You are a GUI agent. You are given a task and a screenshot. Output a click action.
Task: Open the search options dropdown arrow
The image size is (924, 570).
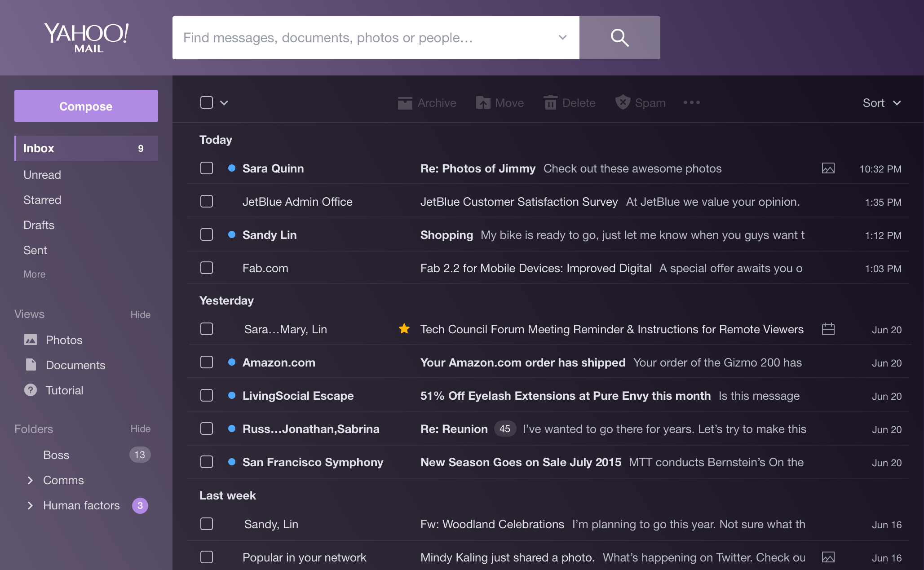[x=562, y=38]
